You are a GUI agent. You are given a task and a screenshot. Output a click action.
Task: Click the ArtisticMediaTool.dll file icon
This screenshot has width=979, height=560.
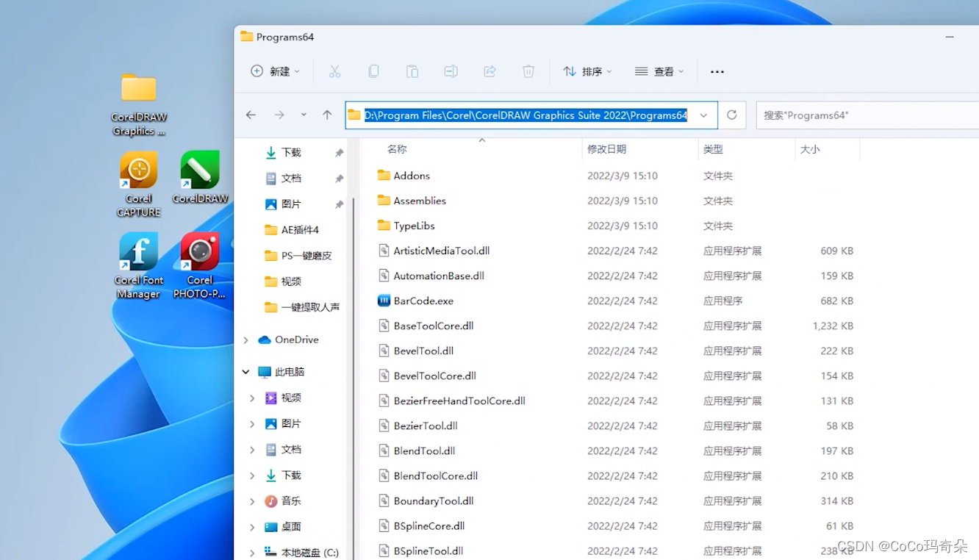384,251
